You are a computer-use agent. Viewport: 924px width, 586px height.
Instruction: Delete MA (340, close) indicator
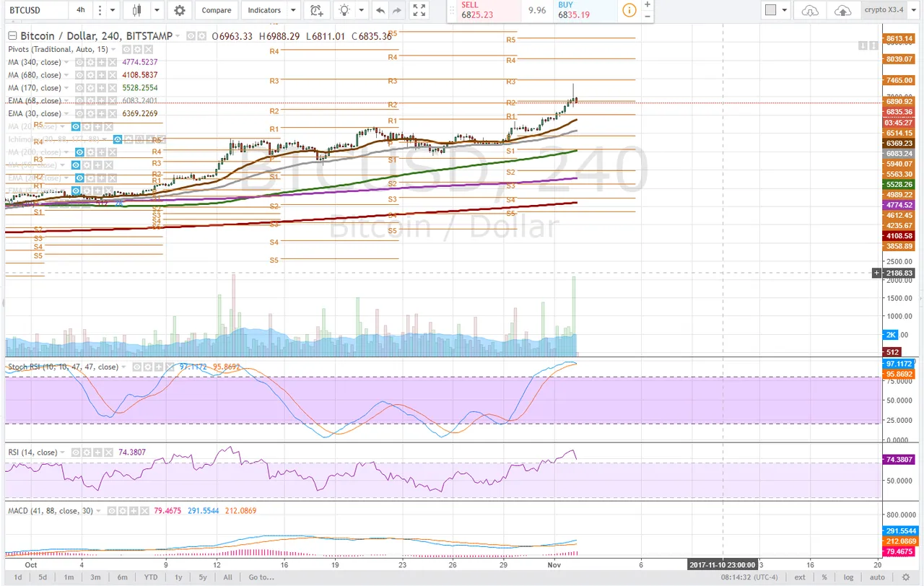click(113, 62)
